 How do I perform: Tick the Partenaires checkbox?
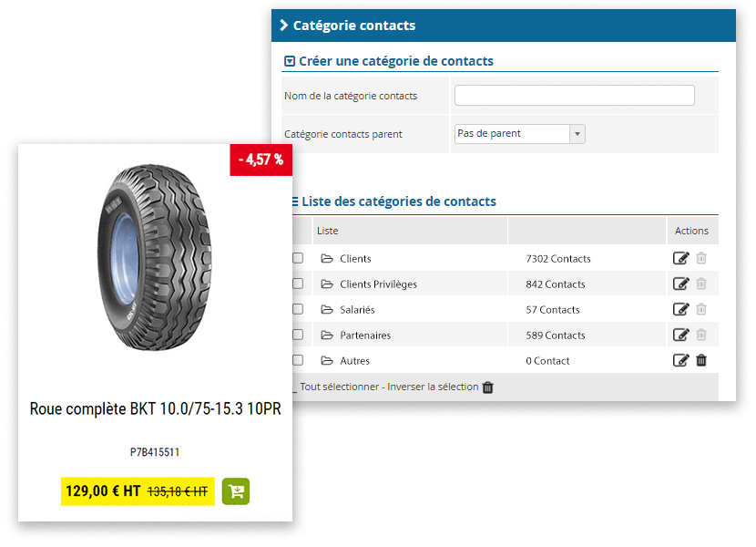tap(298, 335)
